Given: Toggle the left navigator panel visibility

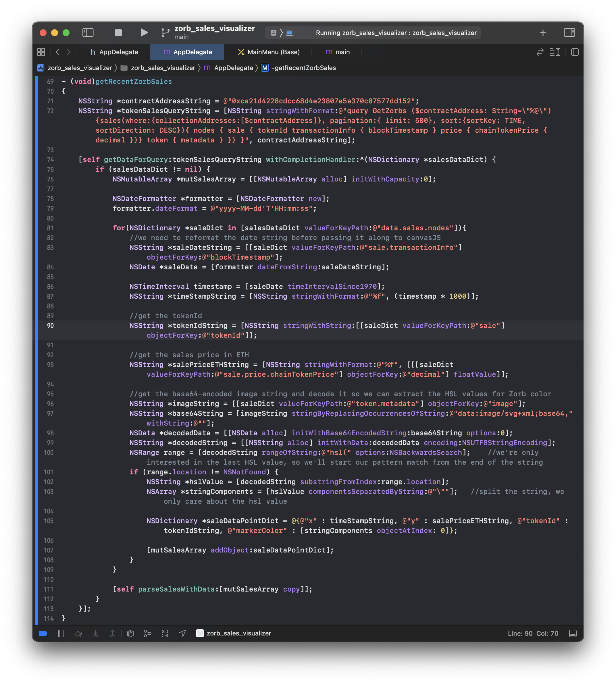Looking at the screenshot, I should (88, 33).
